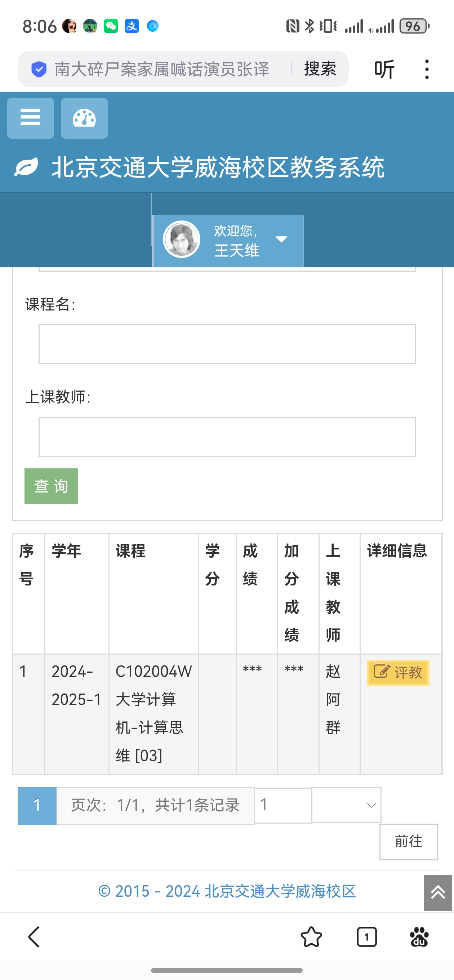Tap the 8:06 clock in status bar
Image resolution: width=454 pixels, height=980 pixels.
[x=39, y=26]
